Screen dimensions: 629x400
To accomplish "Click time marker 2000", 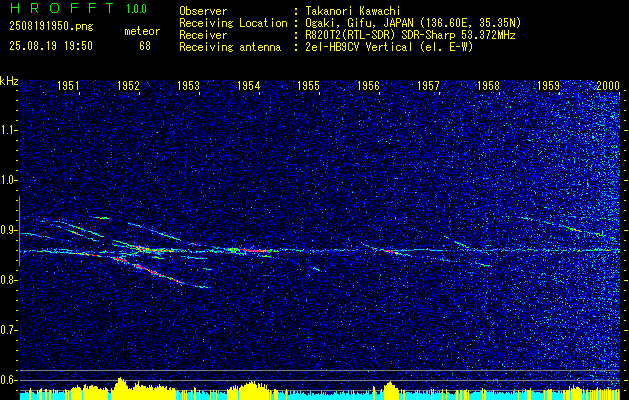I will pyautogui.click(x=608, y=85).
